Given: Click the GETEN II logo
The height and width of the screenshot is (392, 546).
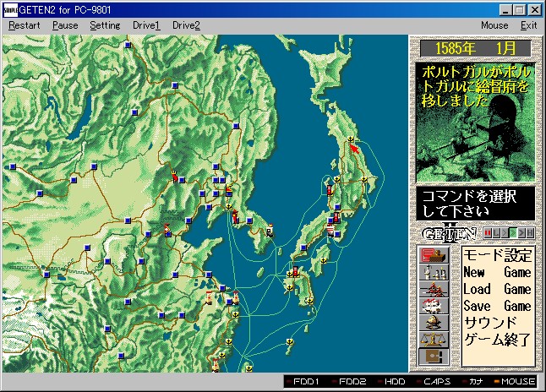Looking at the screenshot, I should pos(449,233).
